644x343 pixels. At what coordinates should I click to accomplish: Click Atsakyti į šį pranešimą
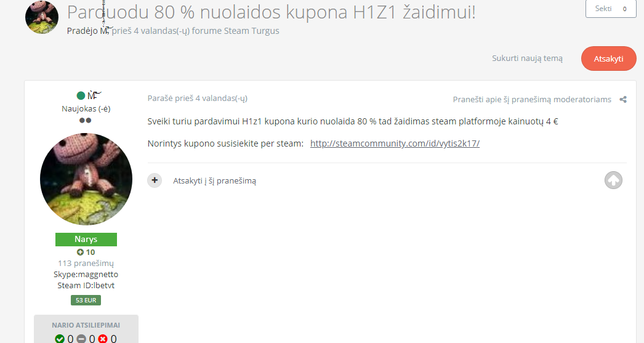214,181
